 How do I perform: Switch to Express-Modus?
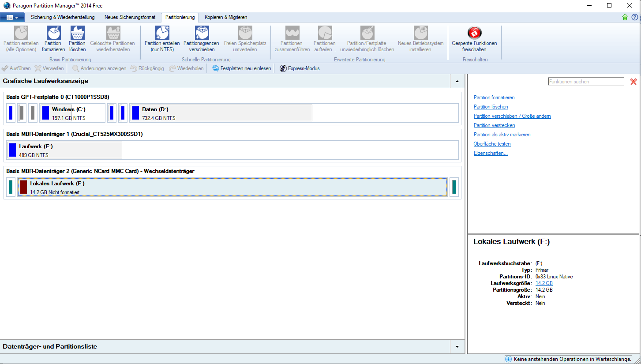click(x=300, y=68)
